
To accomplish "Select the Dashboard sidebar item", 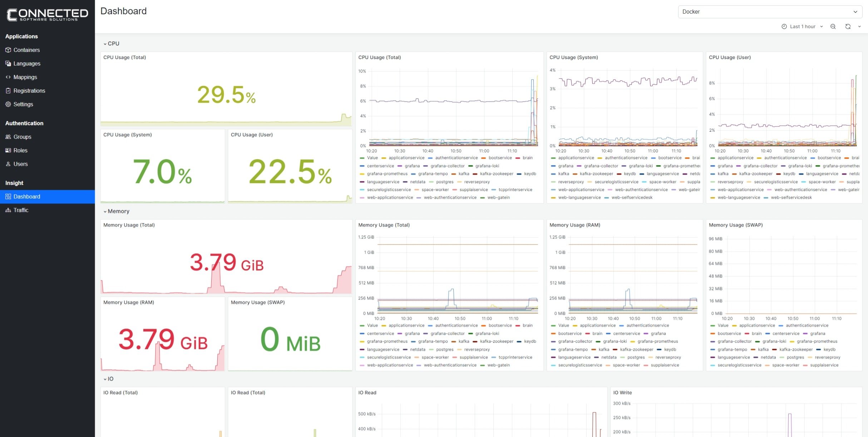I will (47, 197).
